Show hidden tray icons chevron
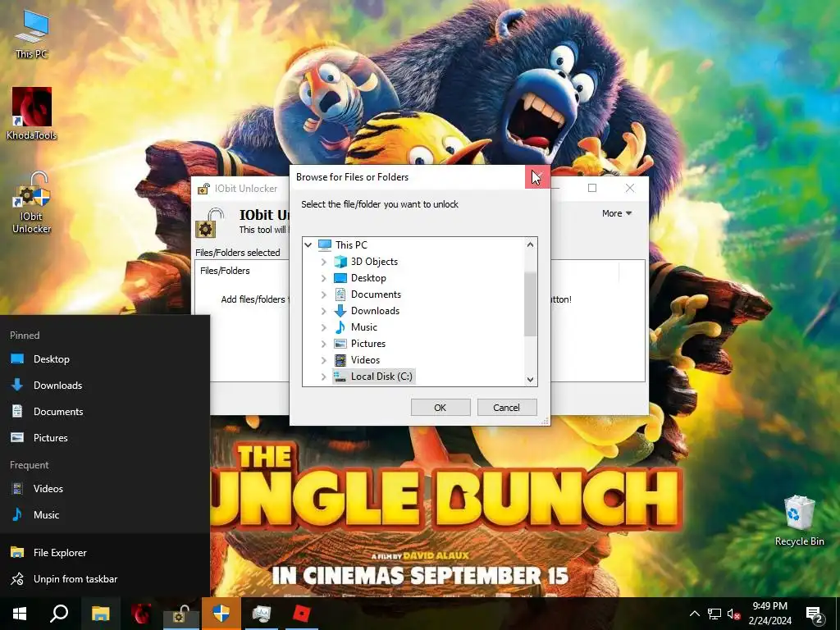This screenshot has height=630, width=840. [694, 614]
